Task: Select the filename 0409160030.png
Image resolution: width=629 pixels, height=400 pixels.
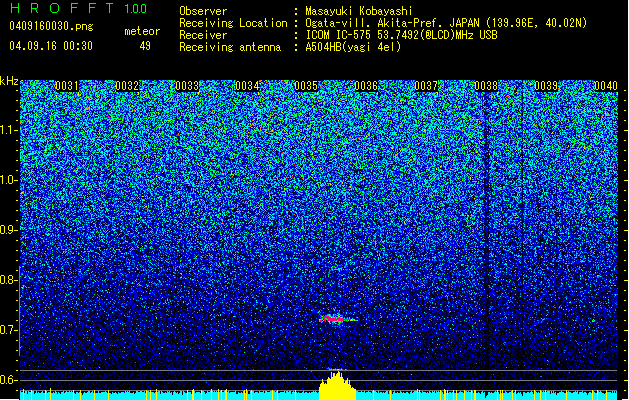Action: pos(51,26)
